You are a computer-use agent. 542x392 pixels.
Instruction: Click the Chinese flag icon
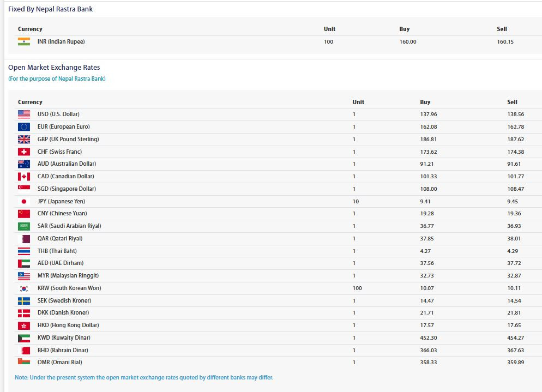point(24,214)
